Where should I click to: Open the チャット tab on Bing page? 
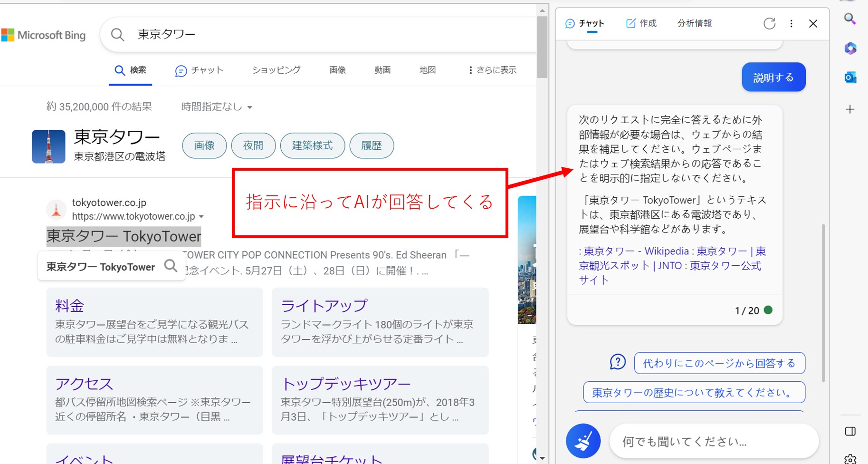pos(199,70)
